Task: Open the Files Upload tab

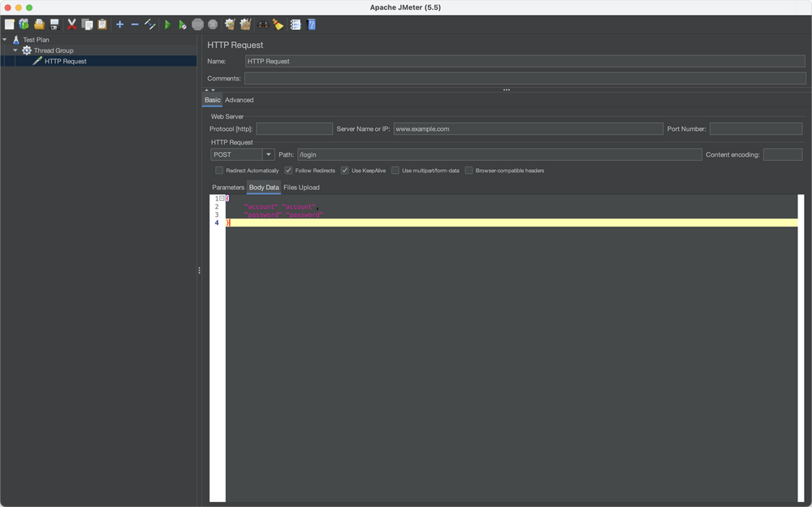Action: pyautogui.click(x=301, y=188)
